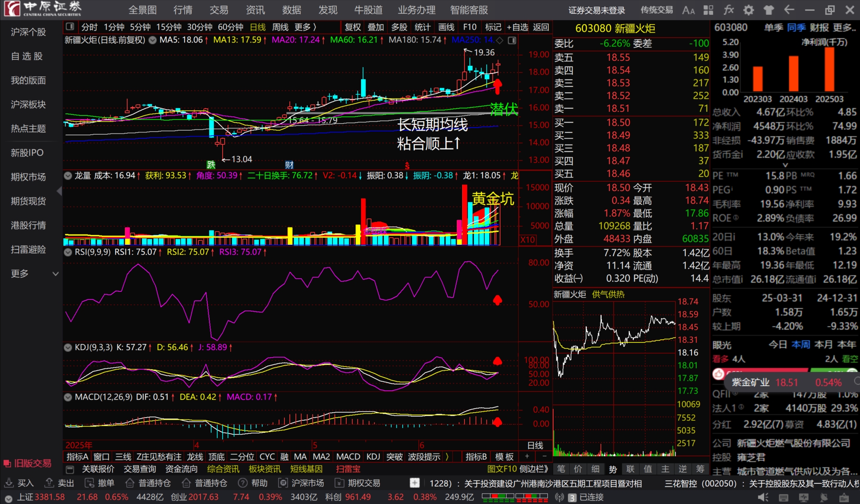The width and height of the screenshot is (860, 504).
Task: Click the plus button to add indicator pane
Action: coord(527,457)
